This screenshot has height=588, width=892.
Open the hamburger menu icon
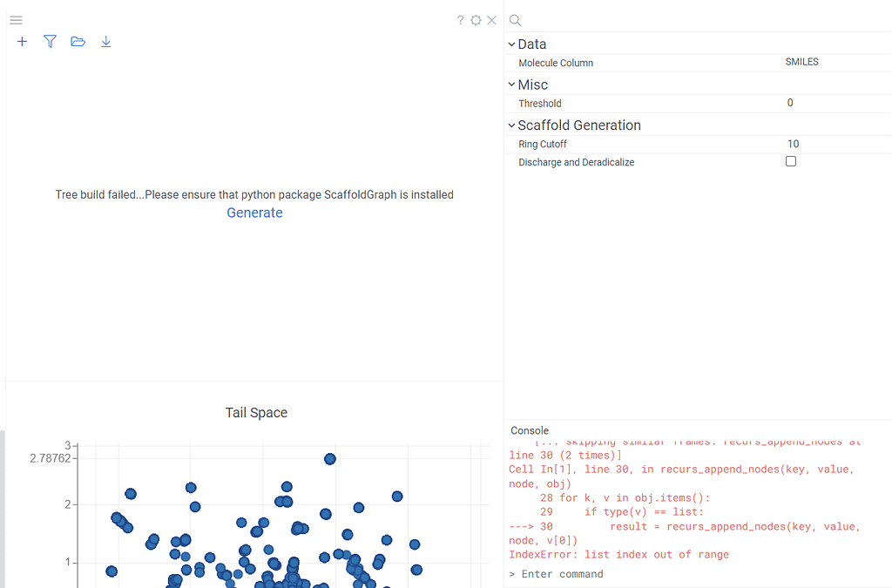pos(16,21)
